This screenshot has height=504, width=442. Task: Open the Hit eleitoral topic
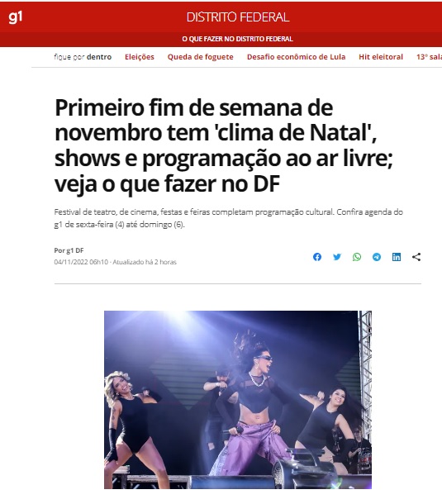pyautogui.click(x=381, y=57)
